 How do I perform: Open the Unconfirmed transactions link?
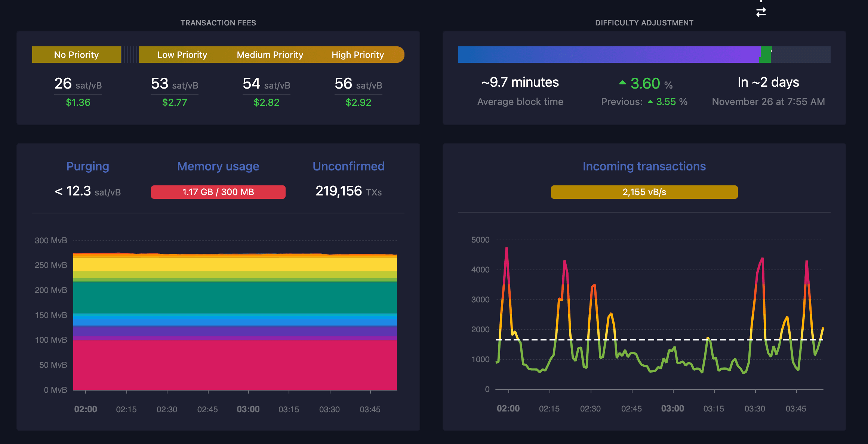point(348,166)
